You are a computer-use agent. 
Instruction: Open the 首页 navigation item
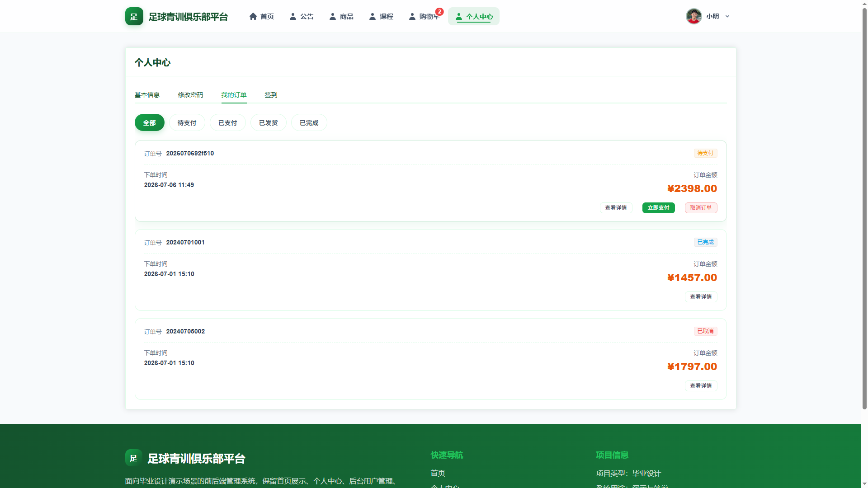262,16
